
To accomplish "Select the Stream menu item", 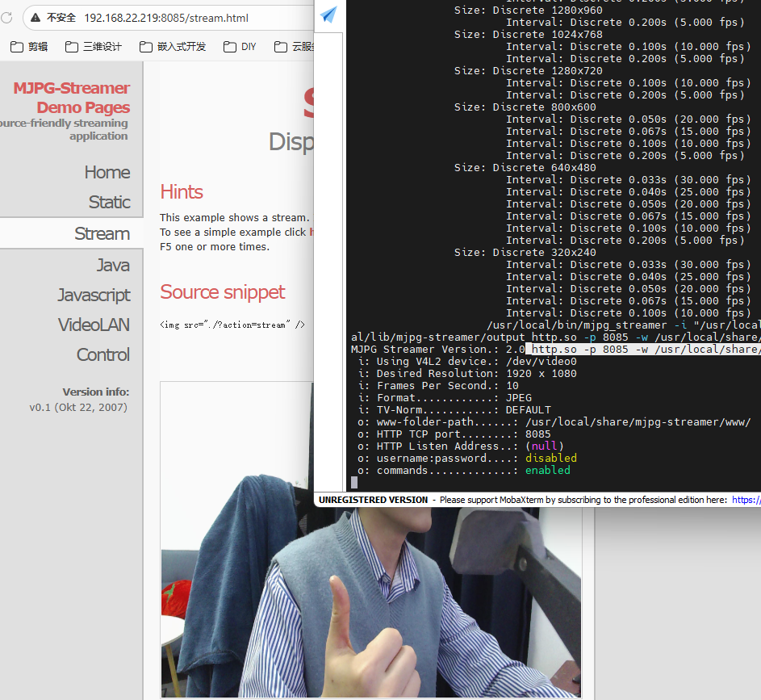I will 102,233.
